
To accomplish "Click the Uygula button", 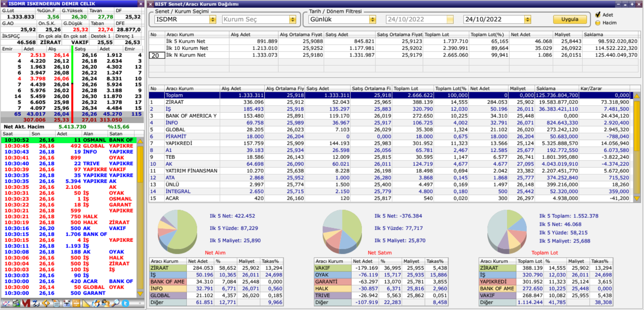I will [x=569, y=19].
